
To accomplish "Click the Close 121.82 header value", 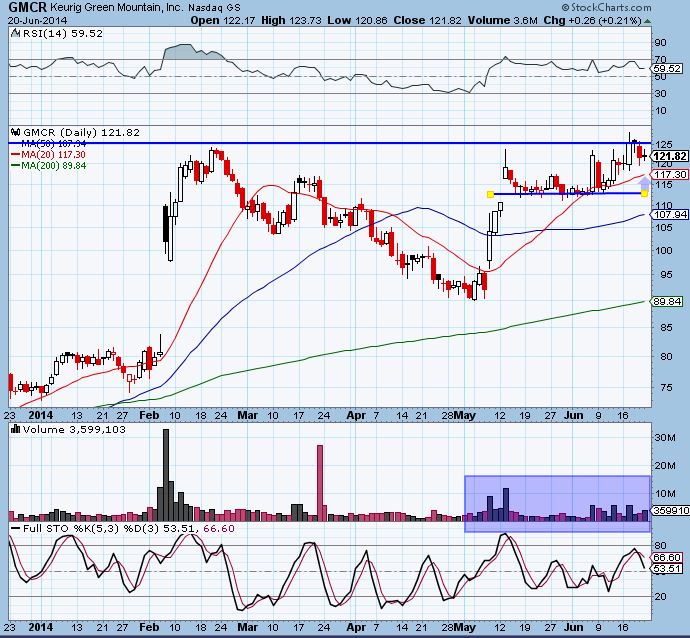I will coord(428,20).
